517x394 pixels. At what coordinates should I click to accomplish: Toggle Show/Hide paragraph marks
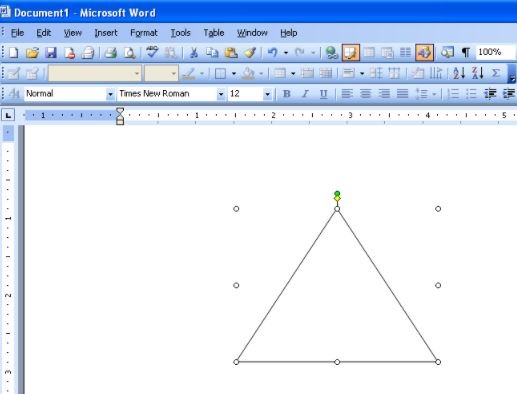click(466, 53)
